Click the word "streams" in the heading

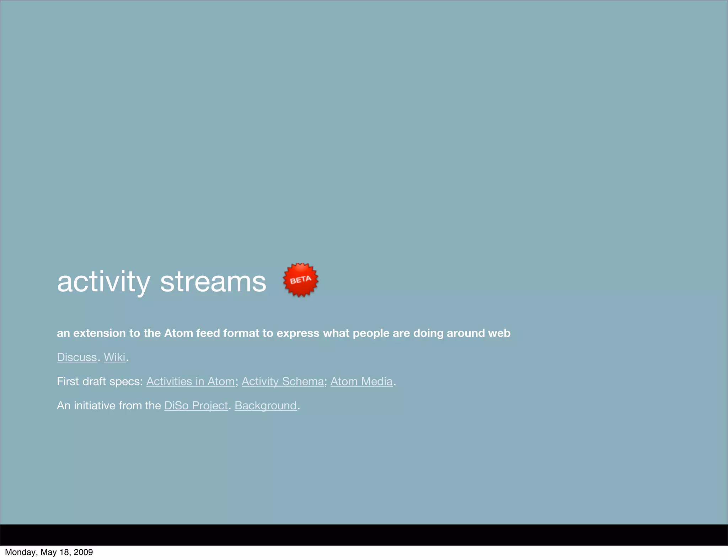click(213, 282)
